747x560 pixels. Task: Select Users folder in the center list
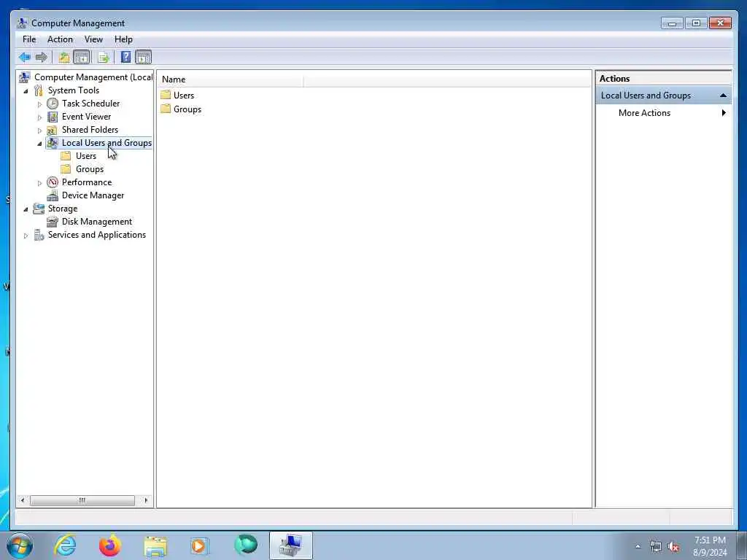pos(183,96)
